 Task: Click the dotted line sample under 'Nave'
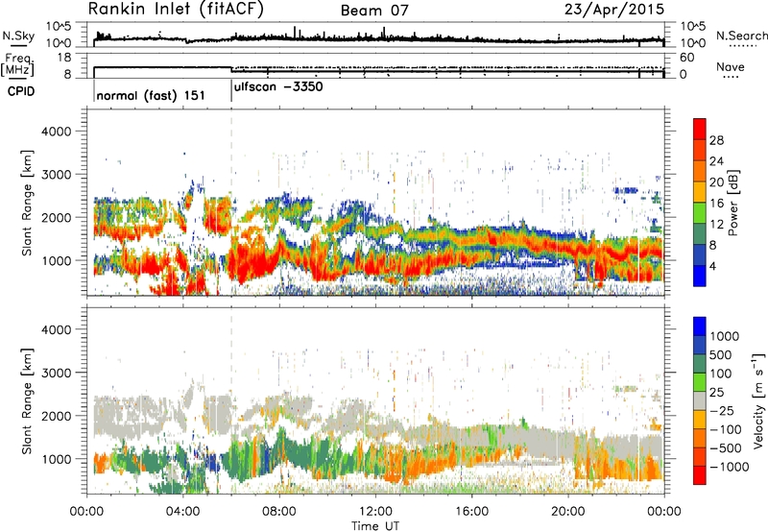click(x=732, y=78)
